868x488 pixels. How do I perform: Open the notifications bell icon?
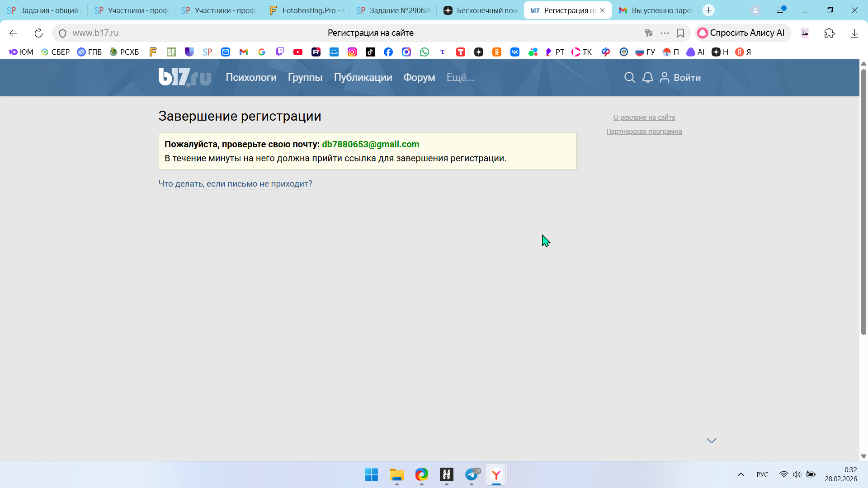[647, 77]
